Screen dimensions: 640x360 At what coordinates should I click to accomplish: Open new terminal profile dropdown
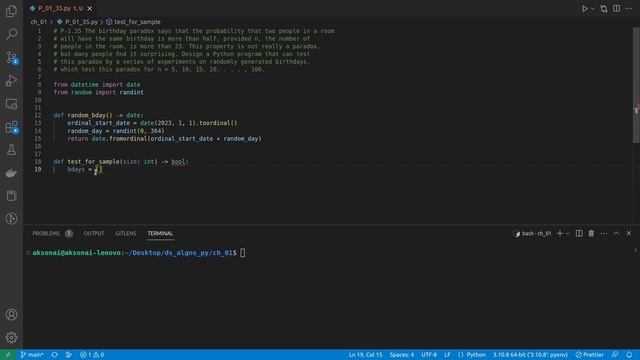tap(568, 233)
